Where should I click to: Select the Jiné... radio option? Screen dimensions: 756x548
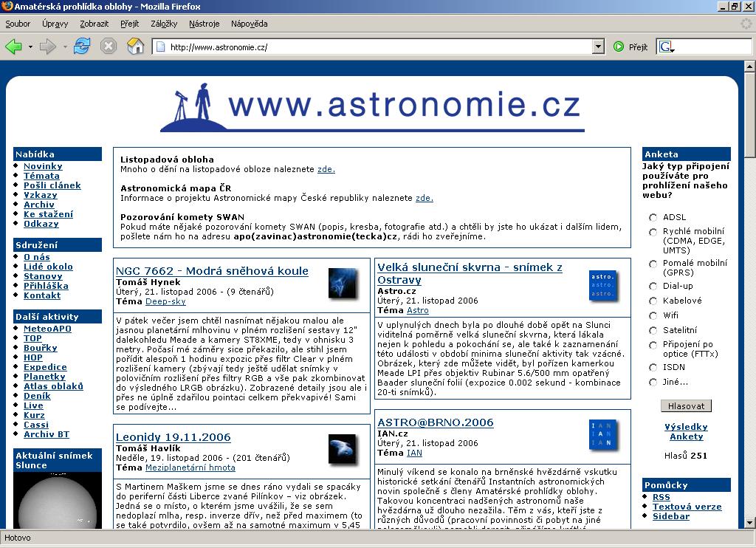tap(653, 382)
